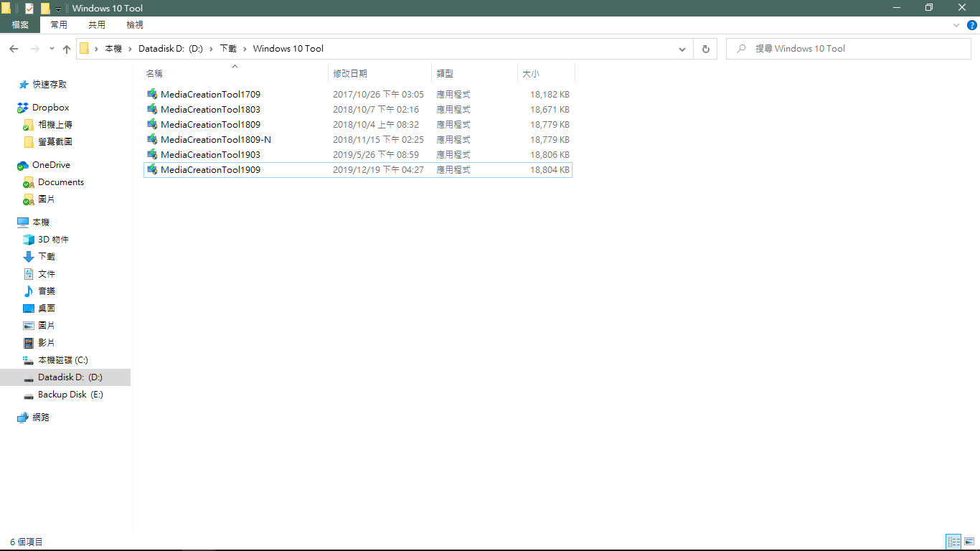This screenshot has height=551, width=980.
Task: Switch to the 共用 ribbon tab
Action: [x=97, y=24]
